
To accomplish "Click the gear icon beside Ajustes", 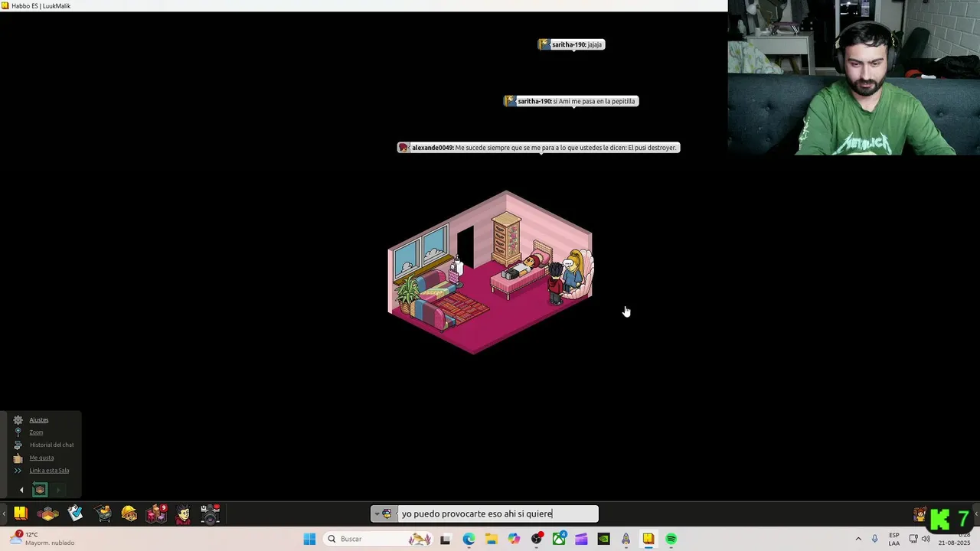I will click(x=18, y=419).
